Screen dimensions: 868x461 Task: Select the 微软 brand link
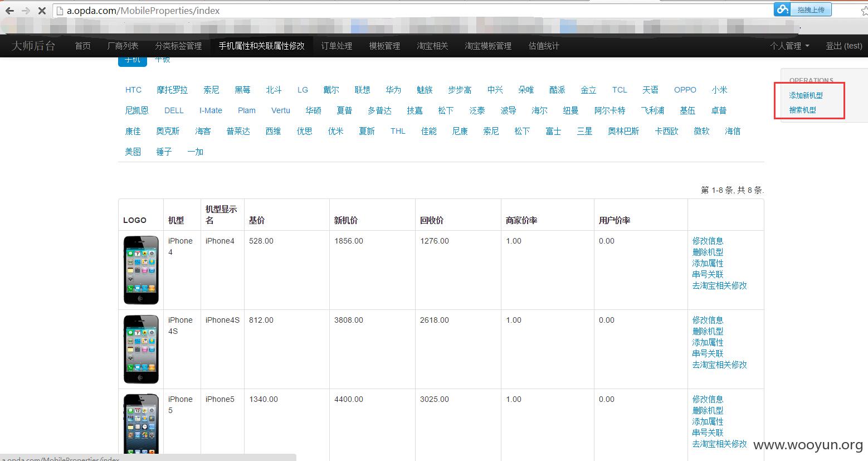pos(701,131)
